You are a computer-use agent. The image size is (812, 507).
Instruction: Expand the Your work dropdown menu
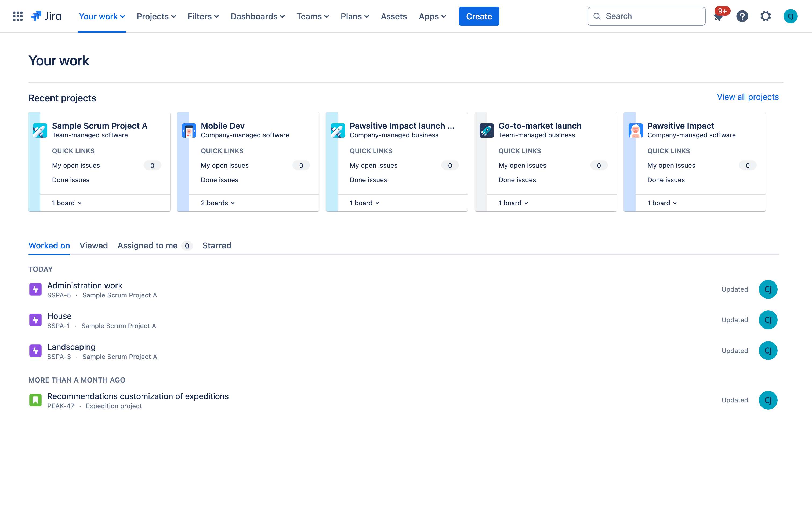(x=102, y=16)
